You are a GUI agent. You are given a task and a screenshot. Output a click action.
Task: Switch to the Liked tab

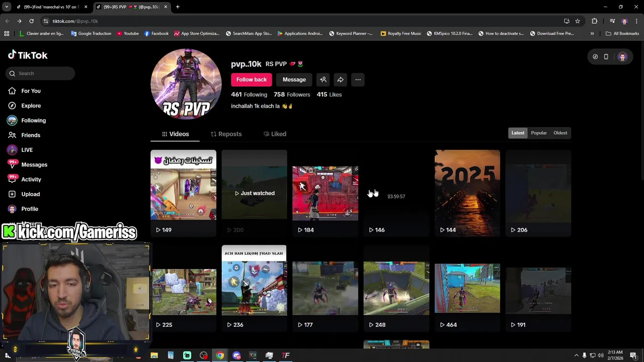[275, 134]
